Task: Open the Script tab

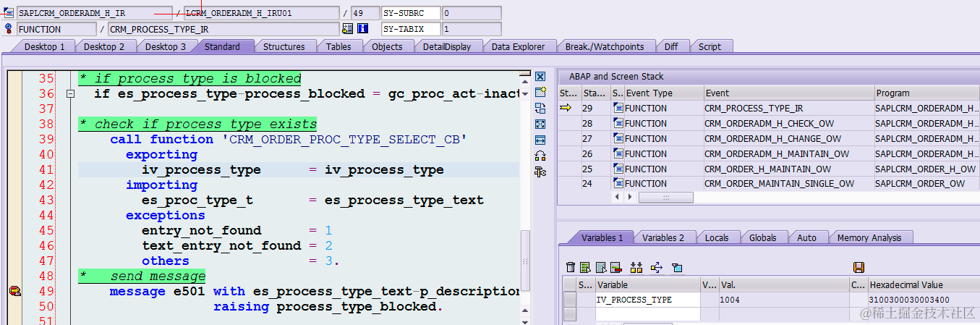Action: pyautogui.click(x=710, y=46)
